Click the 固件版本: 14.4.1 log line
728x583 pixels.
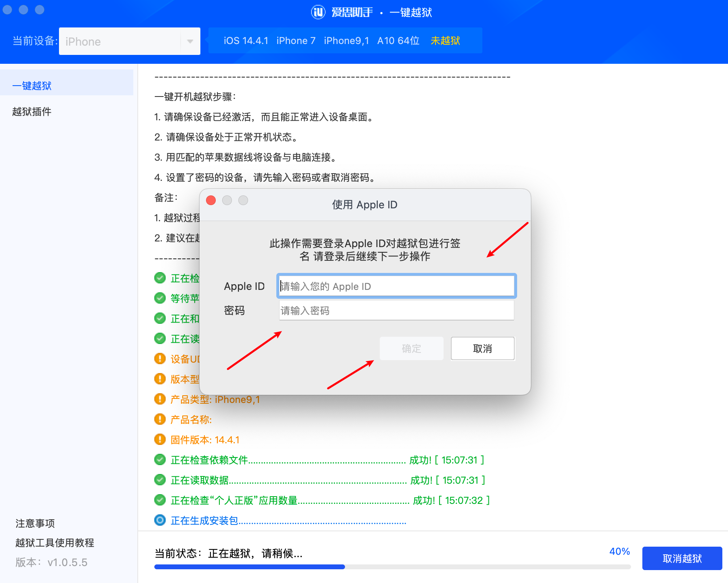[205, 440]
